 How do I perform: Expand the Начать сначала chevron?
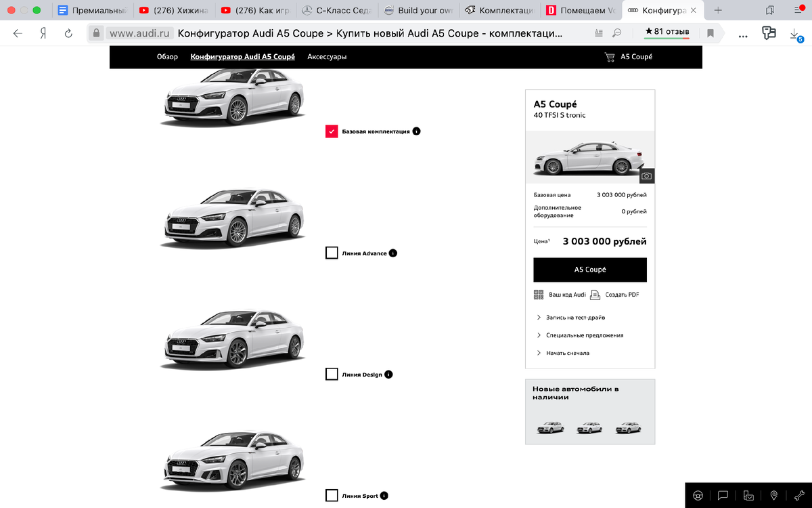pos(539,353)
